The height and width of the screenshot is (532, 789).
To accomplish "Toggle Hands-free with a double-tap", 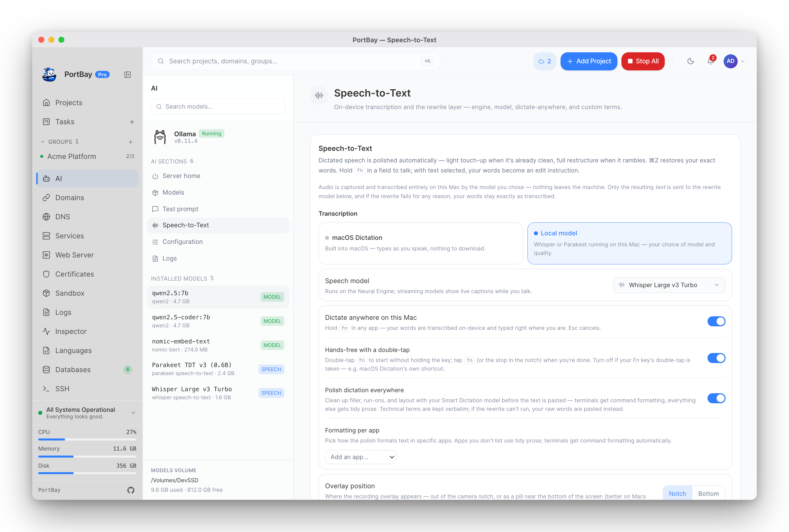I will pyautogui.click(x=716, y=358).
